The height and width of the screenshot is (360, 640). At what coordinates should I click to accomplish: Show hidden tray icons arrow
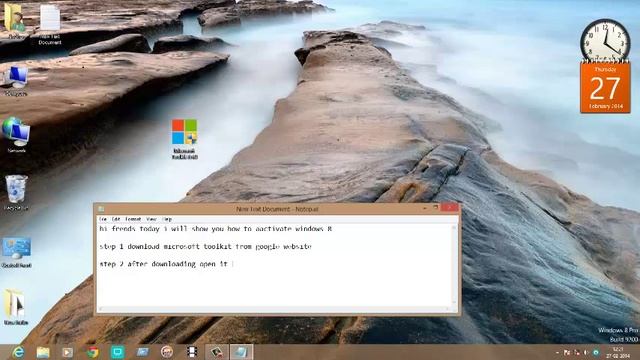click(557, 352)
